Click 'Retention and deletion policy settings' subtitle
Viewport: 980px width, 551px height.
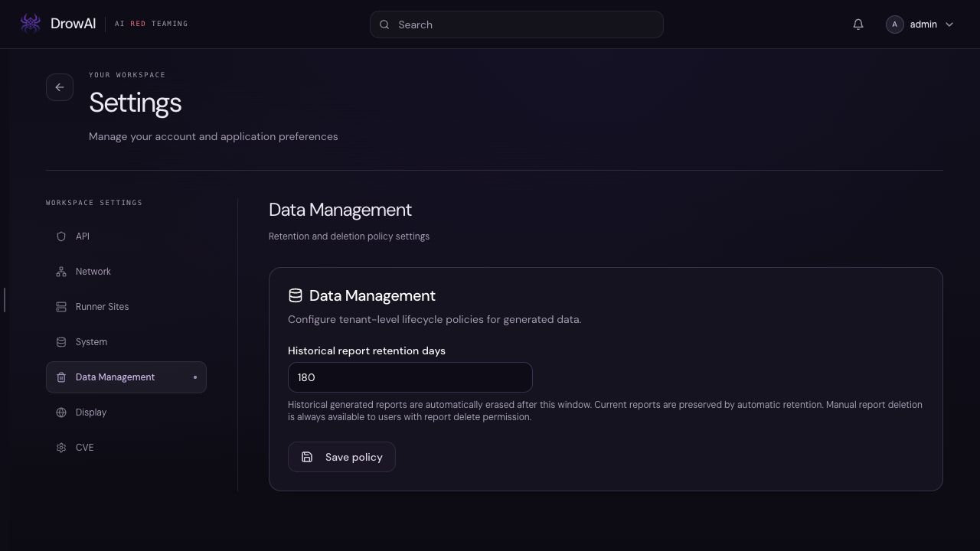tap(349, 236)
